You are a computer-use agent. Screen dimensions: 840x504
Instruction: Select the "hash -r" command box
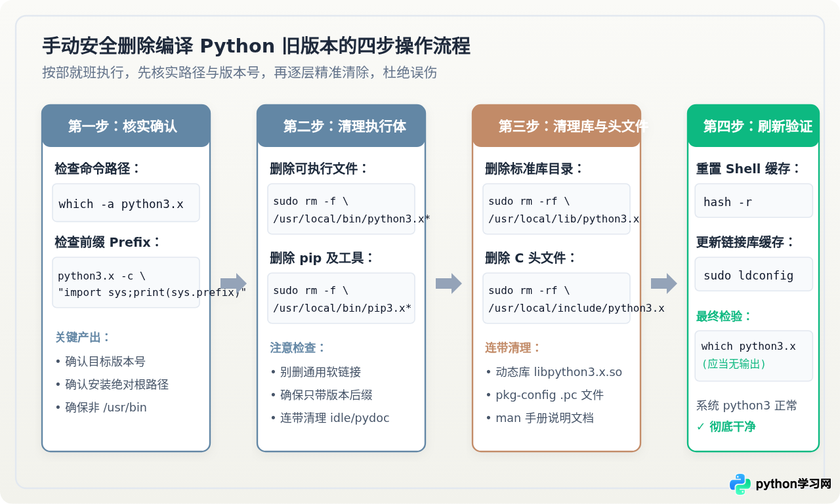(x=753, y=201)
